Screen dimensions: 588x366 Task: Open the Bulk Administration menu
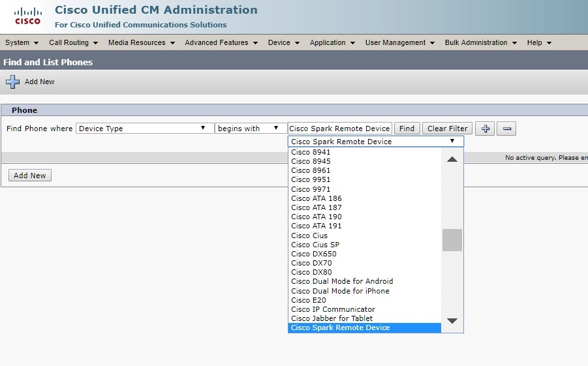[x=481, y=43]
